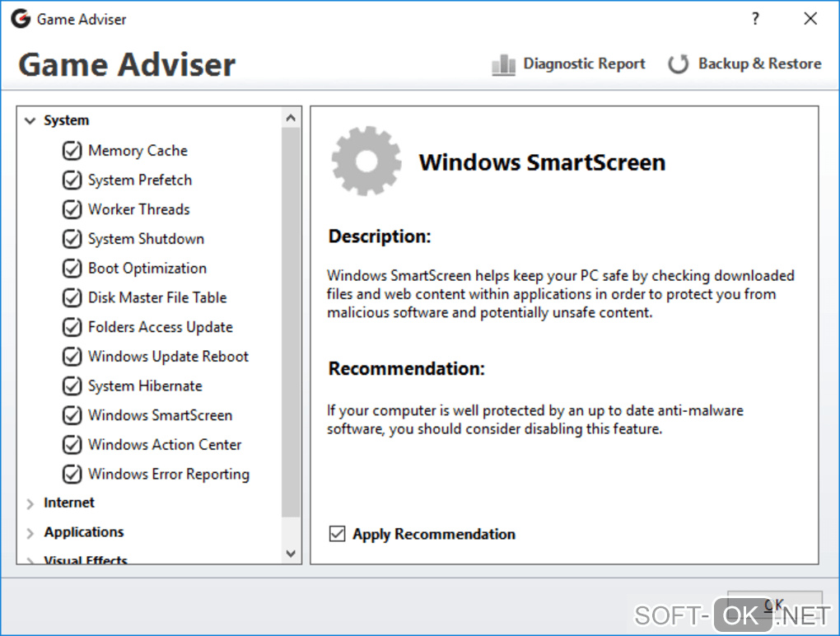This screenshot has height=636, width=840.
Task: Click the Game Adviser logo in title bar
Action: (x=21, y=19)
